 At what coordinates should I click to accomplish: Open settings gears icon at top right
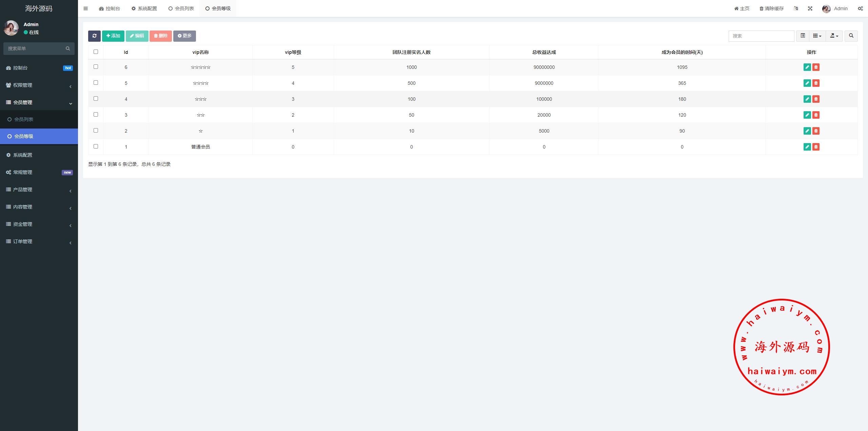860,8
